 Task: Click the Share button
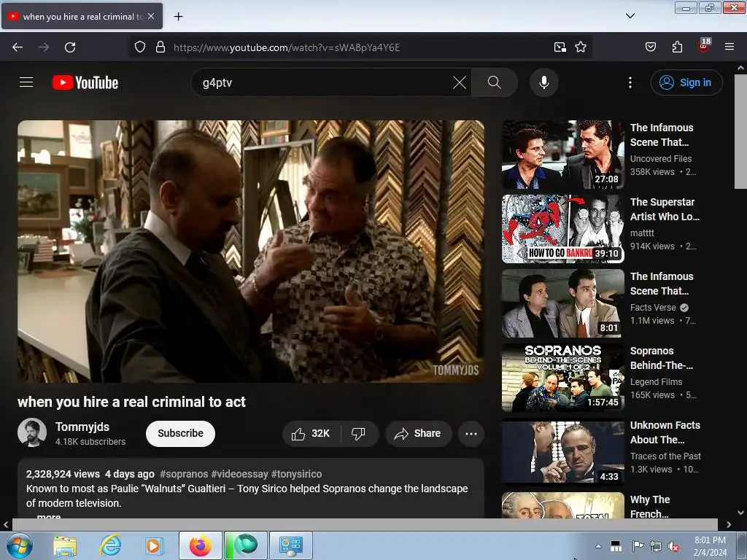point(418,433)
